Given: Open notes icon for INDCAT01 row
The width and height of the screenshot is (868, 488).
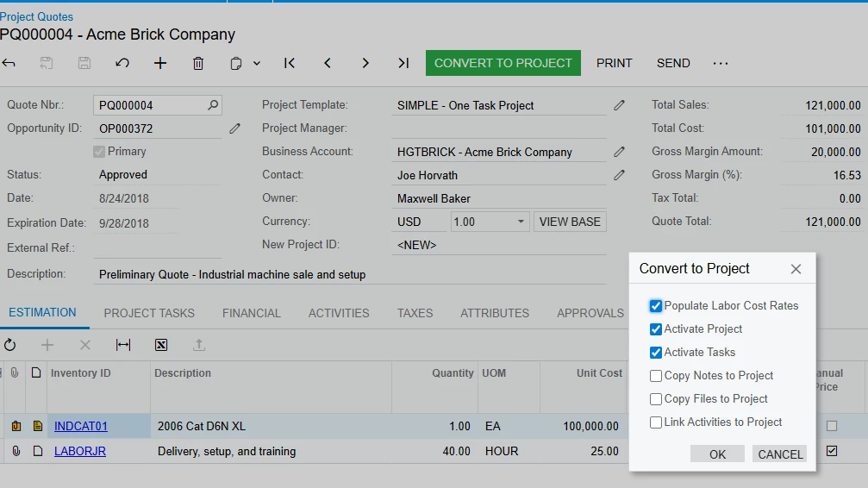Looking at the screenshot, I should pos(38,426).
